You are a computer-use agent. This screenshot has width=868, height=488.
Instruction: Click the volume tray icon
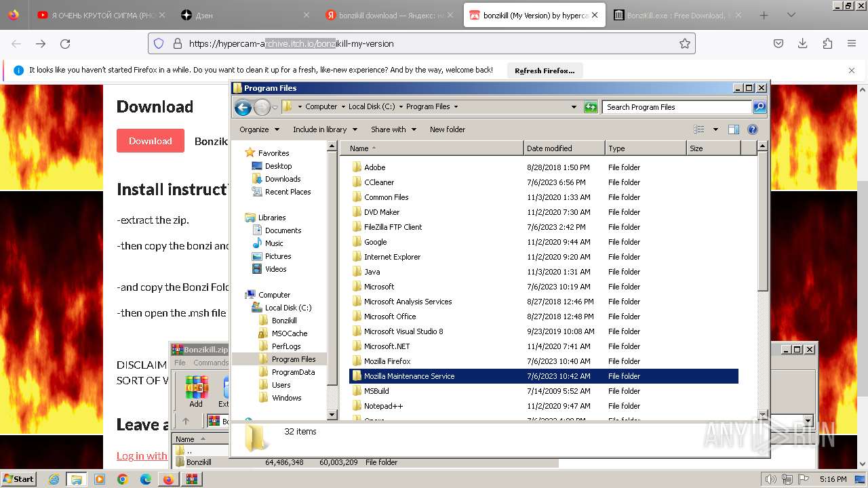(771, 479)
